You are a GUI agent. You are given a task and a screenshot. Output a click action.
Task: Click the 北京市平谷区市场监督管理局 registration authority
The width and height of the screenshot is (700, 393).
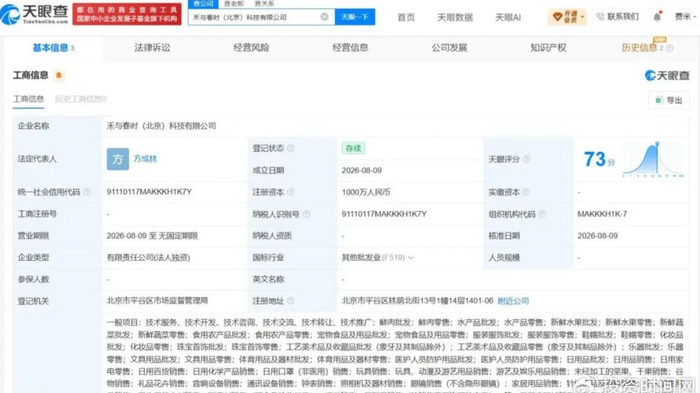157,301
